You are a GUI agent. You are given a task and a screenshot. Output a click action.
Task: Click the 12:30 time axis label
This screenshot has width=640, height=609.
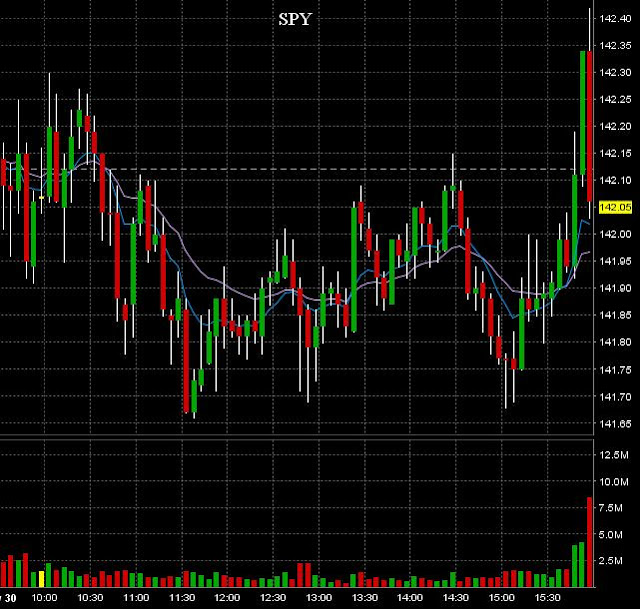273,598
